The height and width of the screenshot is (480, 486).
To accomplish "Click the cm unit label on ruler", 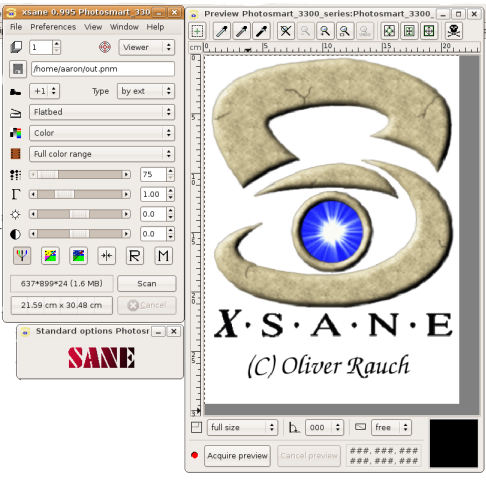I will [195, 47].
